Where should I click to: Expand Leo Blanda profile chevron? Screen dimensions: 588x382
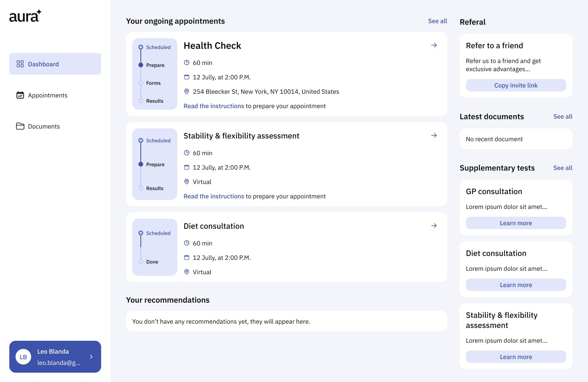[x=91, y=357]
